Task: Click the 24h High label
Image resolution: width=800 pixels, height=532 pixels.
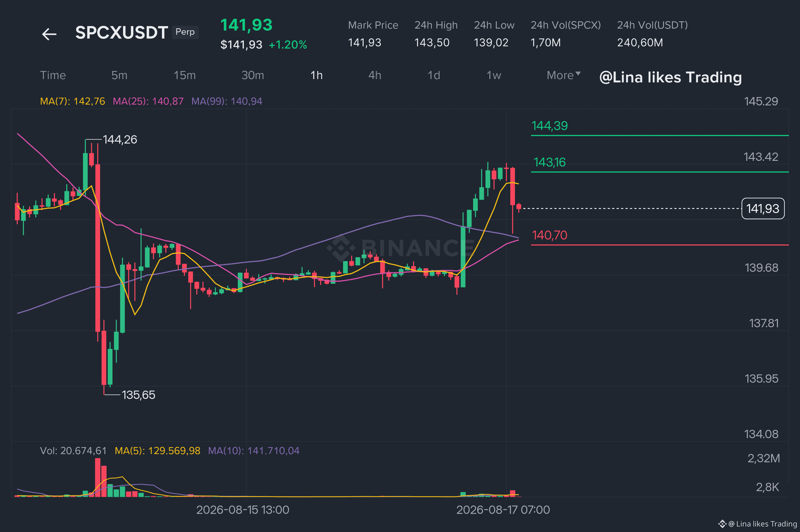Action: pos(436,25)
